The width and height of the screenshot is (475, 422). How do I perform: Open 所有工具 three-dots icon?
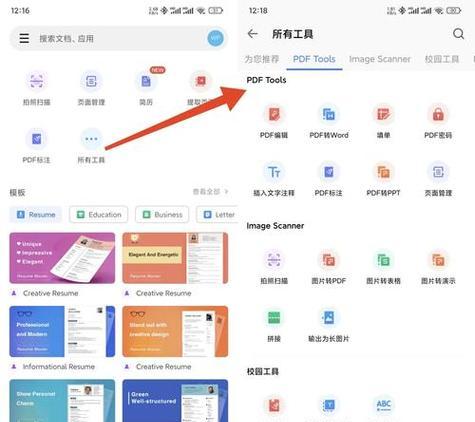(x=91, y=139)
